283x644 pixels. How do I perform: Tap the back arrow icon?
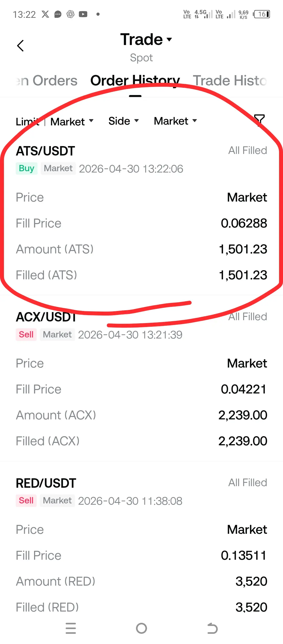20,46
